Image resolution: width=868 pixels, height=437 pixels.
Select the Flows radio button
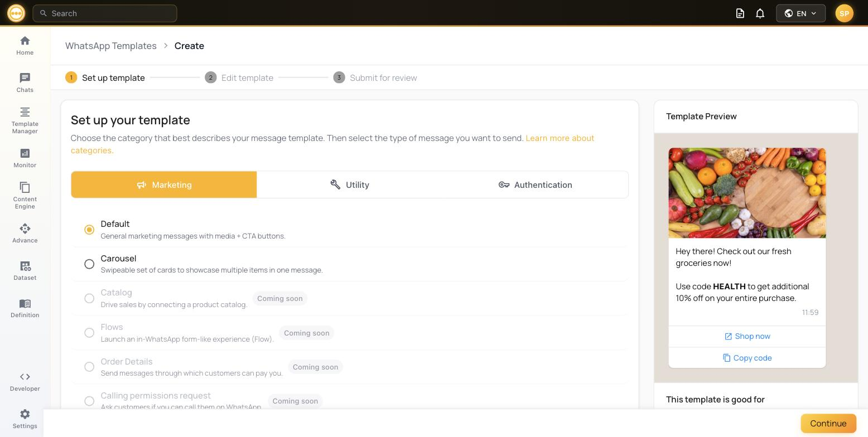click(89, 333)
